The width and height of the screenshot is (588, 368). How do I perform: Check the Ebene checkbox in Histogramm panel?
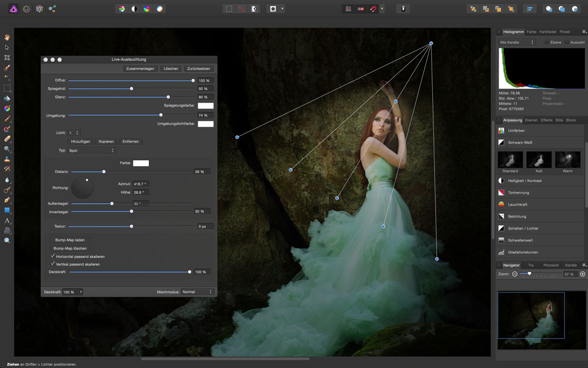547,42
